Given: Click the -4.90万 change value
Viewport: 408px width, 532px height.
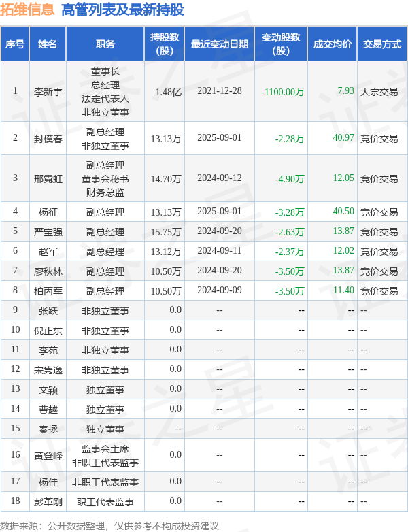Looking at the screenshot, I should pyautogui.click(x=290, y=178).
